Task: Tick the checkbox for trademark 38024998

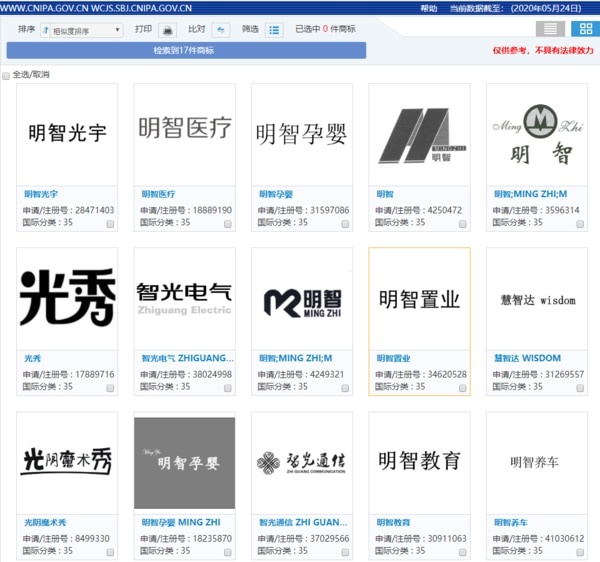Action: pyautogui.click(x=228, y=388)
